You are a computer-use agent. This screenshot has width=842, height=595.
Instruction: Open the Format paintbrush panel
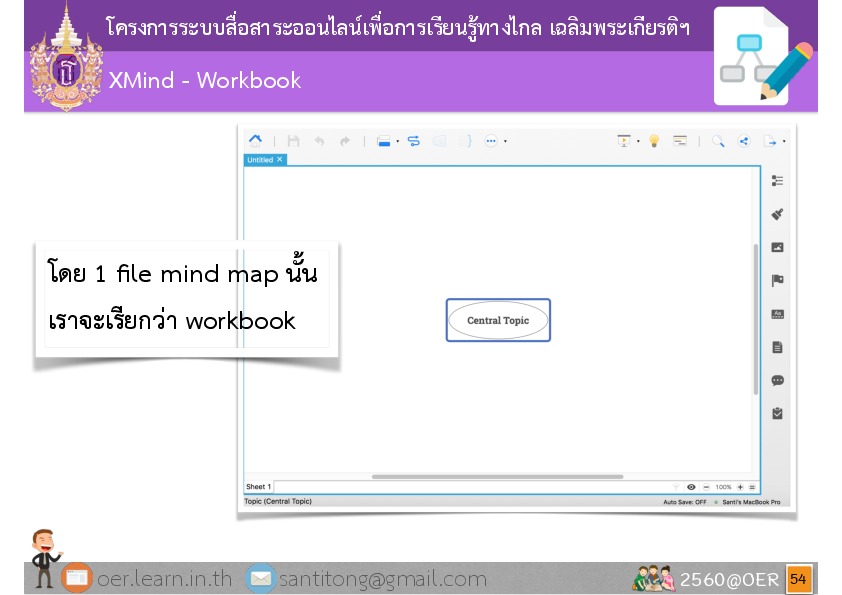(777, 214)
